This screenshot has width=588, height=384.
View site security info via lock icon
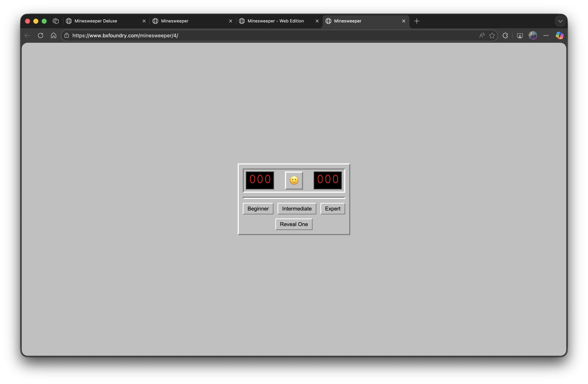point(66,35)
